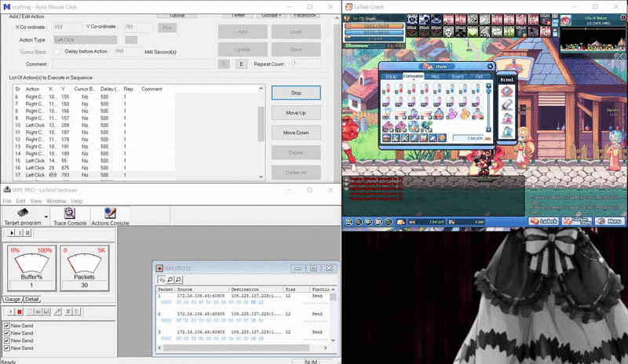
Task: Click the Stop button in Auto Mouse Click
Action: tap(296, 93)
